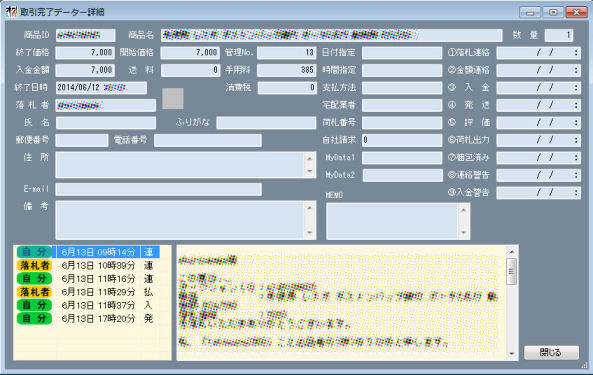Click the MEMO scrollbar down arrow
This screenshot has height=375, width=593.
click(x=464, y=233)
